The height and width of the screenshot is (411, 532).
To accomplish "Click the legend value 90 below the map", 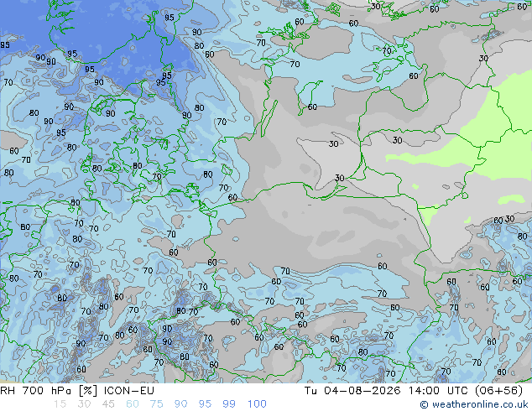I will 180,404.
